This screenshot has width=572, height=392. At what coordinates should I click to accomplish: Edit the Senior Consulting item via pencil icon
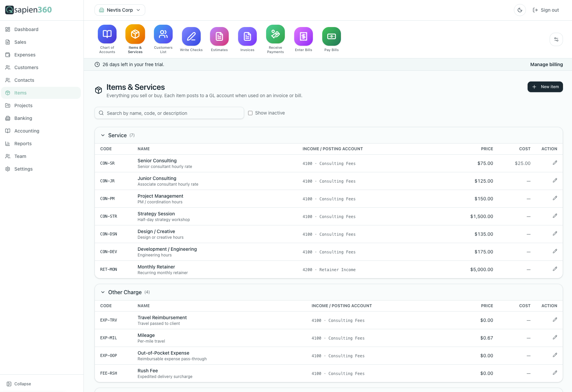pos(555,163)
